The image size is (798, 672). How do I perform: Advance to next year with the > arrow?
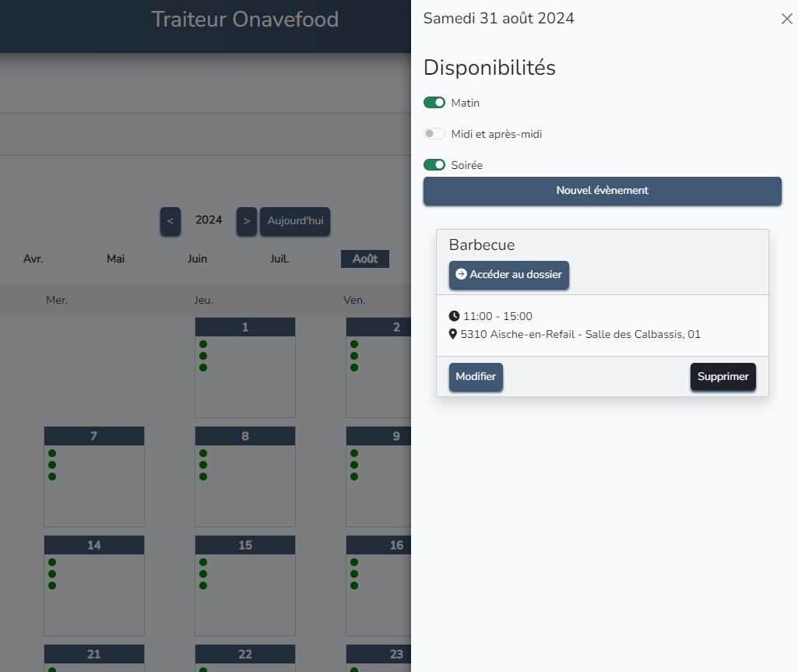click(x=246, y=221)
